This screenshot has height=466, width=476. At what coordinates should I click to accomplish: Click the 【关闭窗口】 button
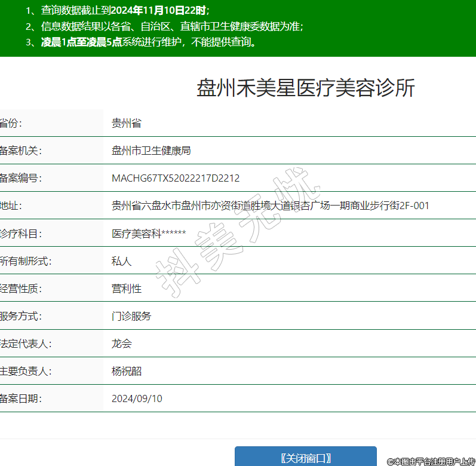point(305,458)
